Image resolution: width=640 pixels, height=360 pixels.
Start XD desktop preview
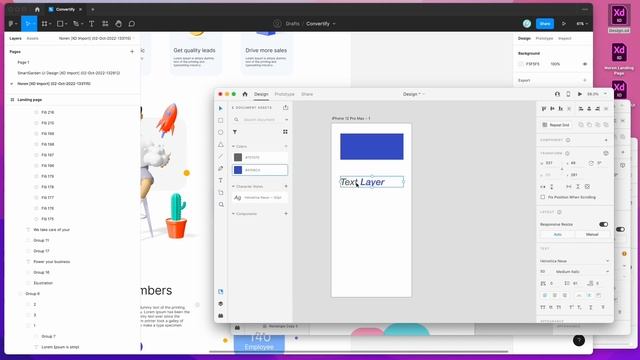tap(580, 94)
